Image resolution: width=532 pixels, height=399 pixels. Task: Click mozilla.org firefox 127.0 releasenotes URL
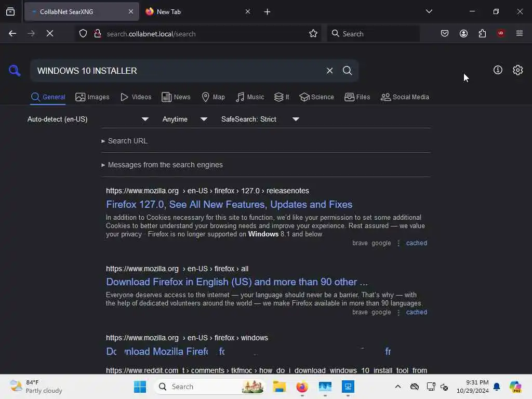click(x=207, y=191)
